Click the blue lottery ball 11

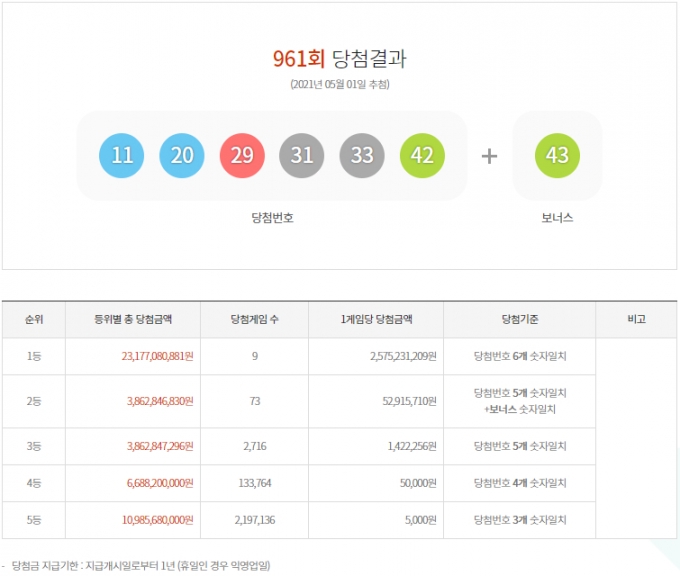click(121, 155)
